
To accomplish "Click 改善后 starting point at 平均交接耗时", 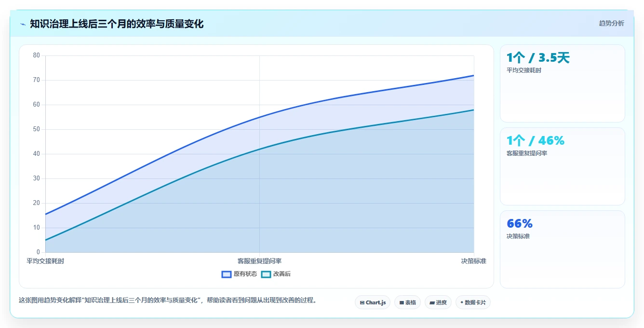I will pyautogui.click(x=45, y=240).
